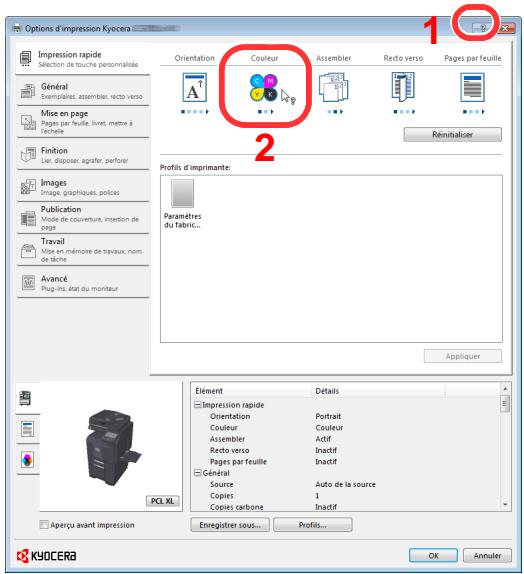Viewport: 524px width, 574px height.
Task: Select the Paramètres du fabricant profile thumbnail
Action: coord(182,193)
